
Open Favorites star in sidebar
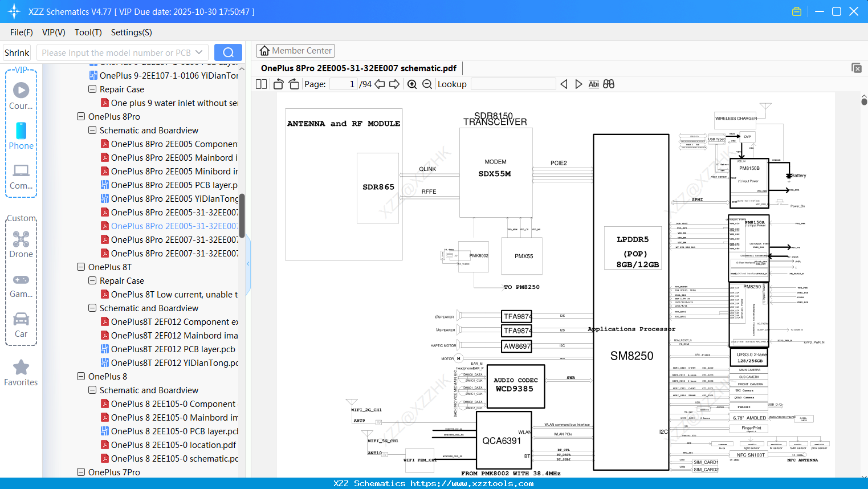coord(21,368)
